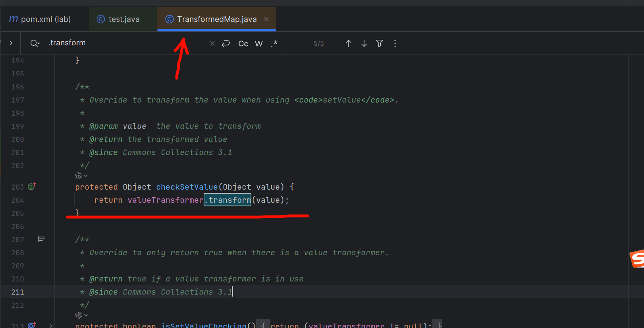The image size is (644, 328).
Task: Go to next occurrence arrow
Action: tap(364, 43)
